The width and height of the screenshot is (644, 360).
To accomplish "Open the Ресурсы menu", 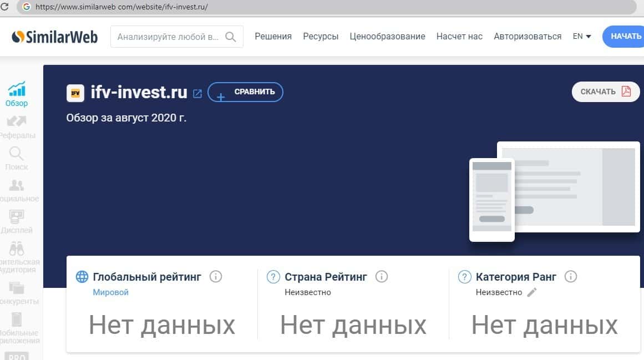I will point(321,36).
